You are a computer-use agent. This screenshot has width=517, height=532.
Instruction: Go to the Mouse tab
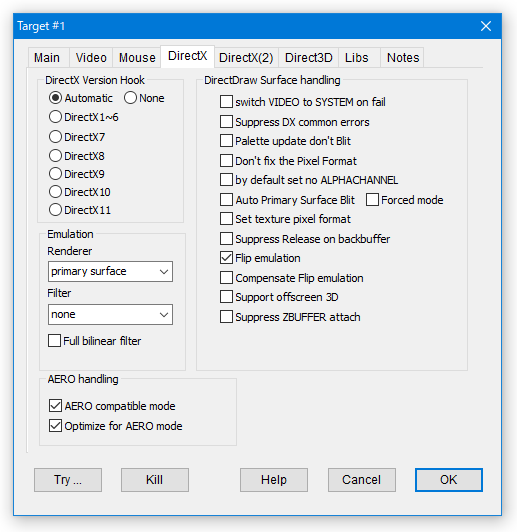[137, 58]
